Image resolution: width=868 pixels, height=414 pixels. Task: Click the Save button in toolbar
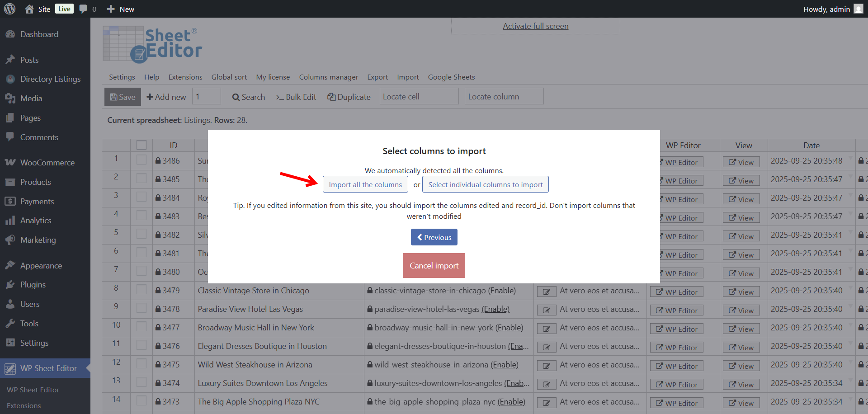click(x=123, y=97)
